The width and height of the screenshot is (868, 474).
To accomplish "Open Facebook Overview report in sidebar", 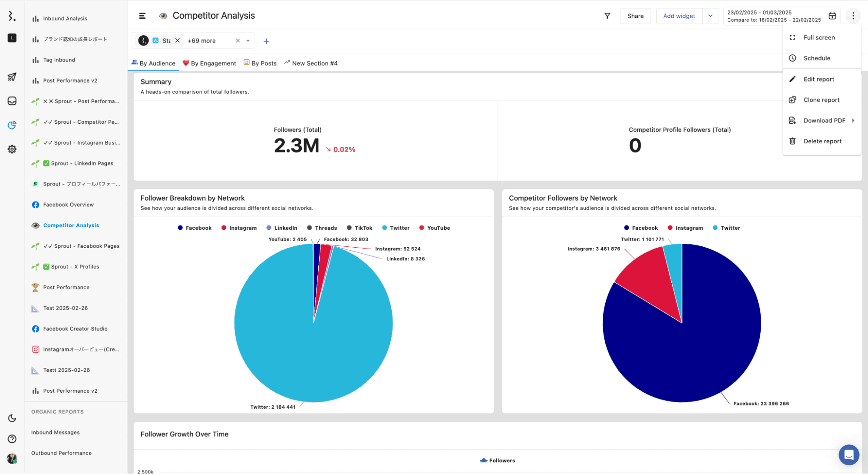I will click(x=68, y=205).
